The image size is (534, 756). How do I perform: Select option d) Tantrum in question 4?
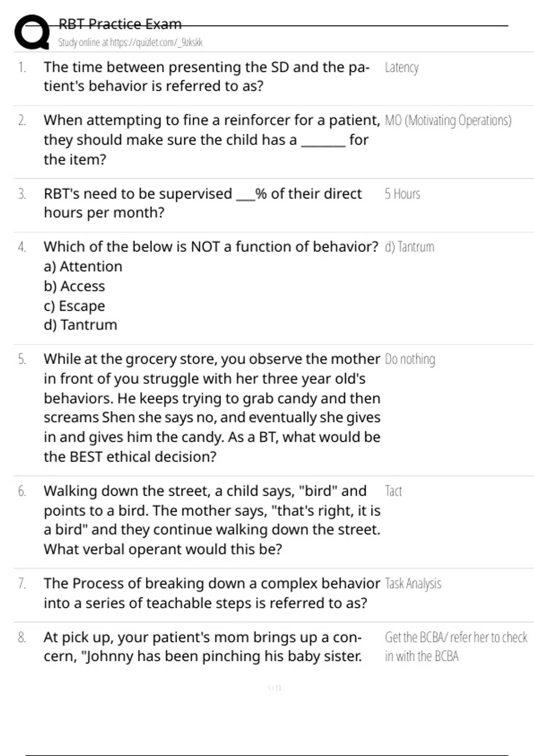click(x=81, y=325)
